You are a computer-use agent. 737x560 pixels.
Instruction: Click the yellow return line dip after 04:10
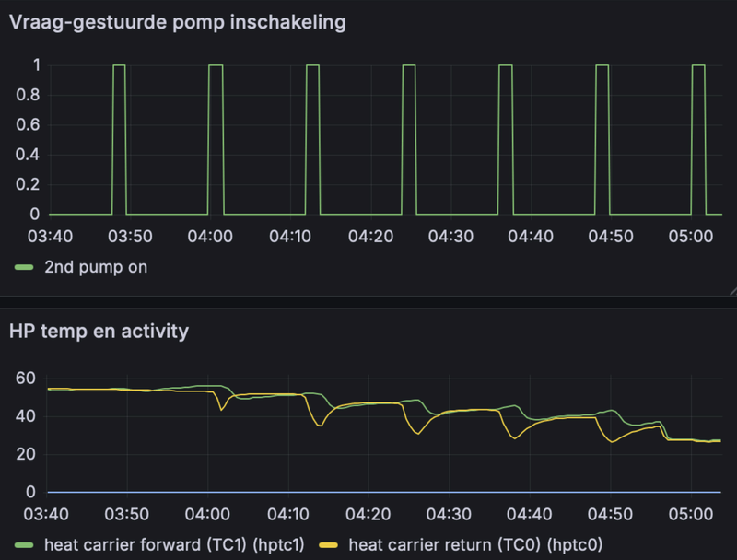(x=319, y=425)
